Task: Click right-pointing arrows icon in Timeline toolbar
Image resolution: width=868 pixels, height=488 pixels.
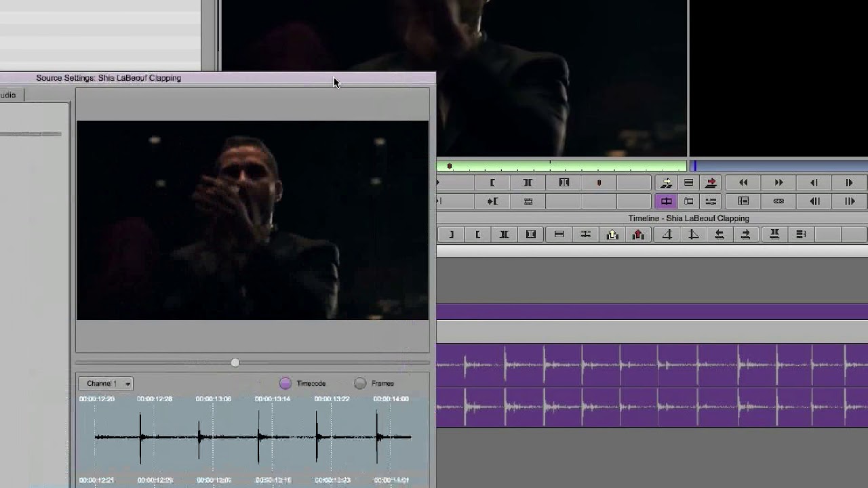Action: [x=745, y=235]
